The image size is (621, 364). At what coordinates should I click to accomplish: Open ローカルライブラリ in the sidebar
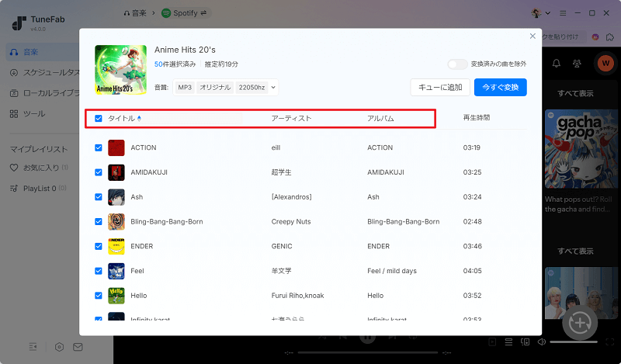click(44, 93)
